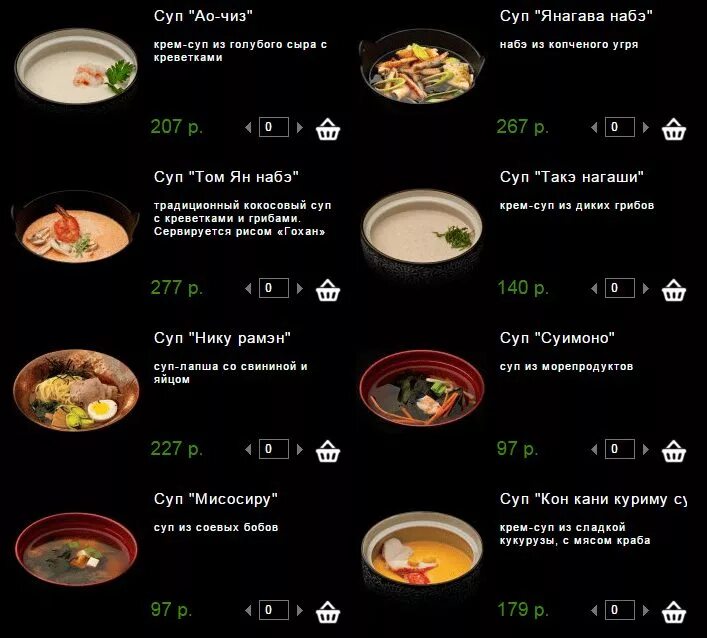The height and width of the screenshot is (638, 707).
Task: View the Суп "Янагава набэ" dish photo
Action: point(422,67)
